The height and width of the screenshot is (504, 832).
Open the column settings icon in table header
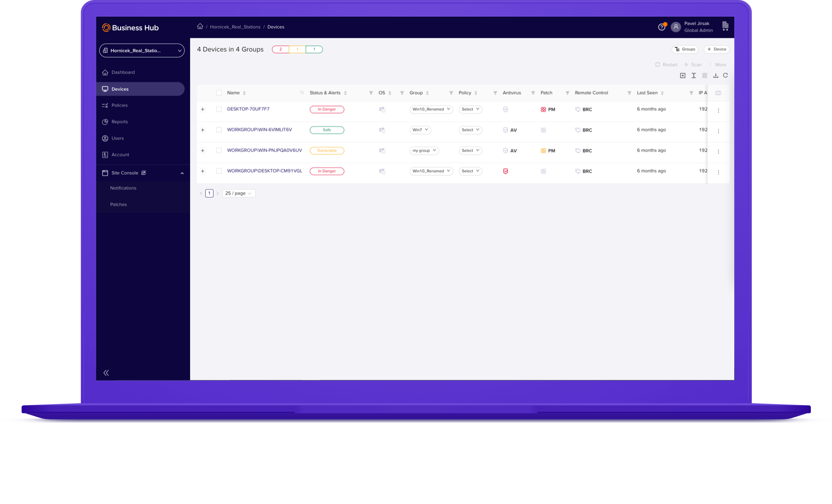point(718,93)
